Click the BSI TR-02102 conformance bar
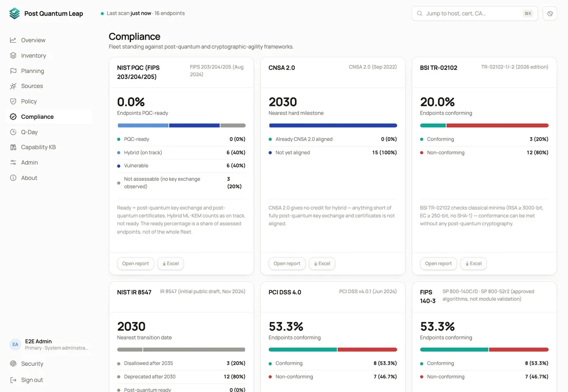 coord(484,125)
